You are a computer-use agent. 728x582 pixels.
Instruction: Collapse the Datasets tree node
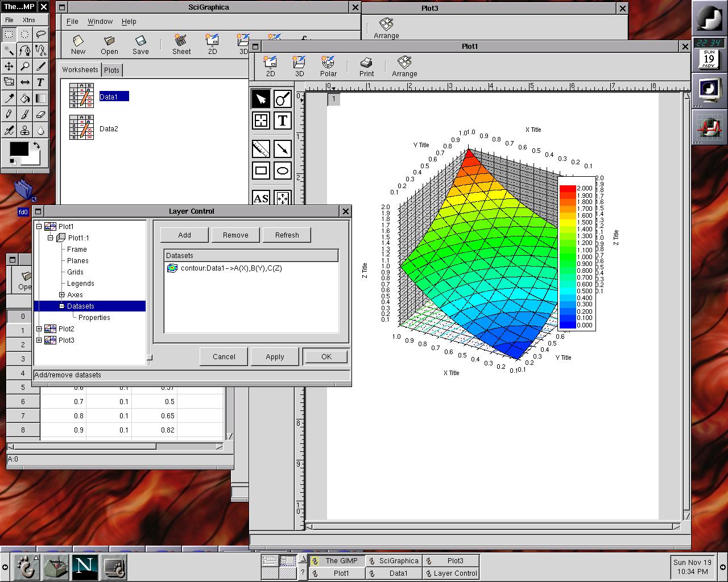click(x=62, y=306)
